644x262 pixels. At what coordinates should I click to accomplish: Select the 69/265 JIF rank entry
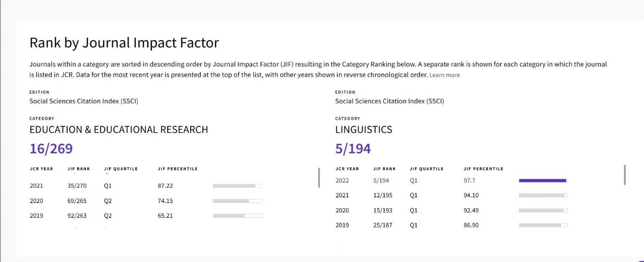pyautogui.click(x=77, y=201)
